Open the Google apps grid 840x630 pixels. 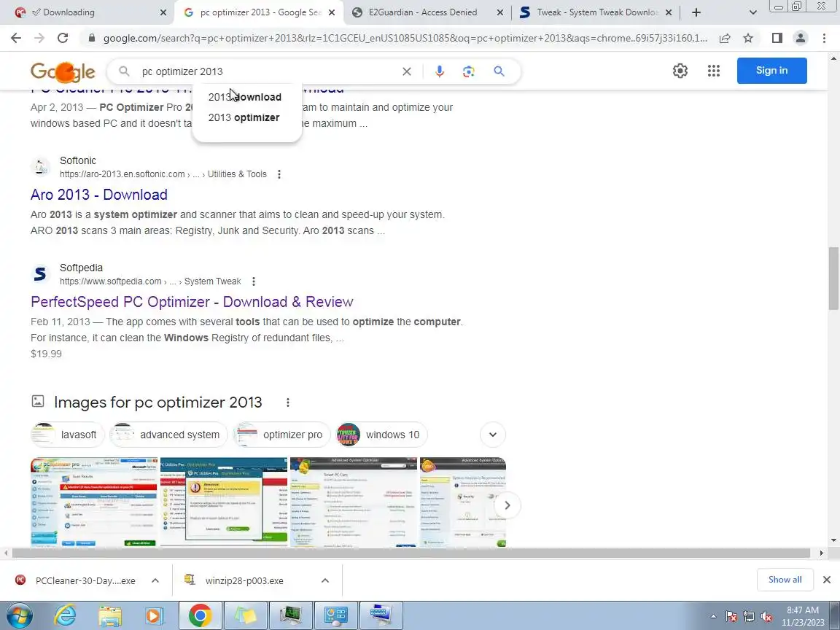714,71
